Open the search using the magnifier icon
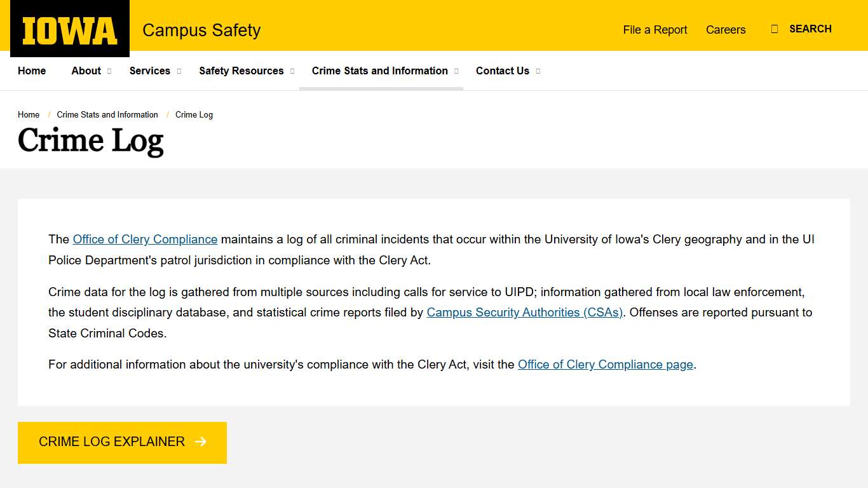The width and height of the screenshot is (868, 488). point(774,29)
